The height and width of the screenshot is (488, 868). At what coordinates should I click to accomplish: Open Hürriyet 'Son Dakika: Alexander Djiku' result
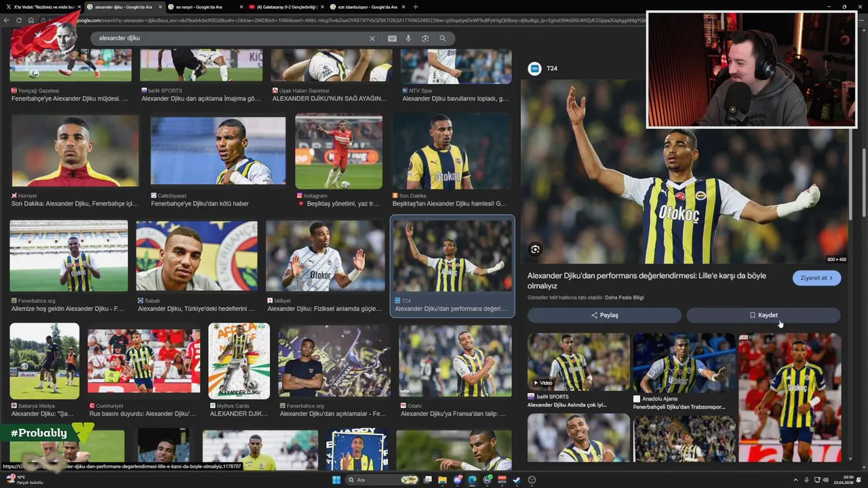[x=75, y=151]
